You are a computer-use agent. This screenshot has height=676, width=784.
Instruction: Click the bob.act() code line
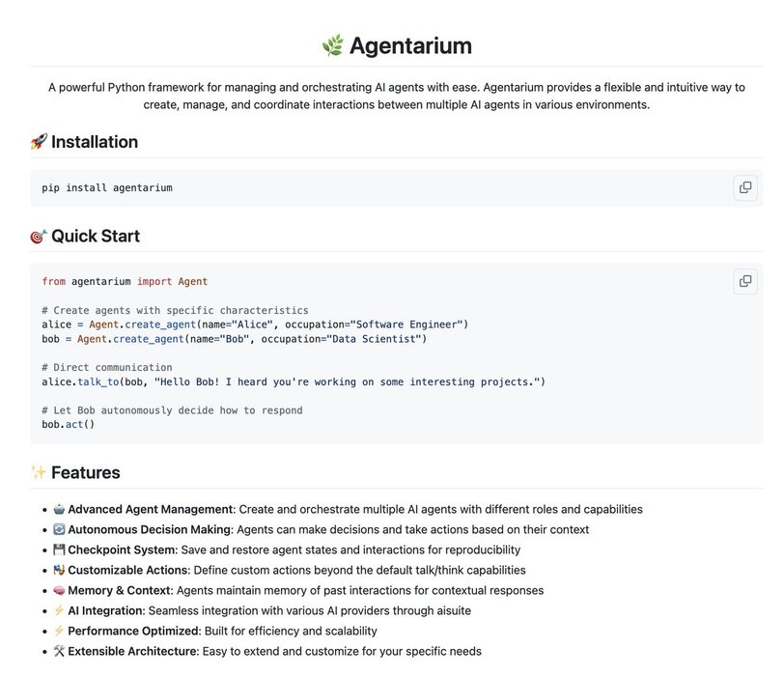tap(68, 425)
